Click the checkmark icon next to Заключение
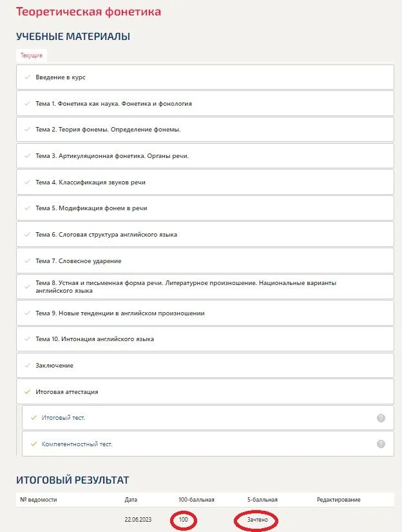The width and height of the screenshot is (402, 532). pos(26,366)
